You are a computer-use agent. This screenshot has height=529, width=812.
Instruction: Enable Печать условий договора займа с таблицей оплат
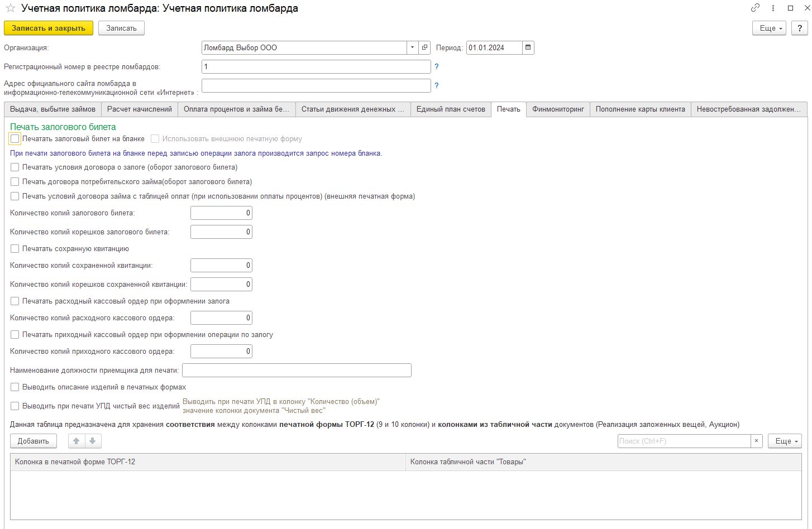[x=15, y=196]
